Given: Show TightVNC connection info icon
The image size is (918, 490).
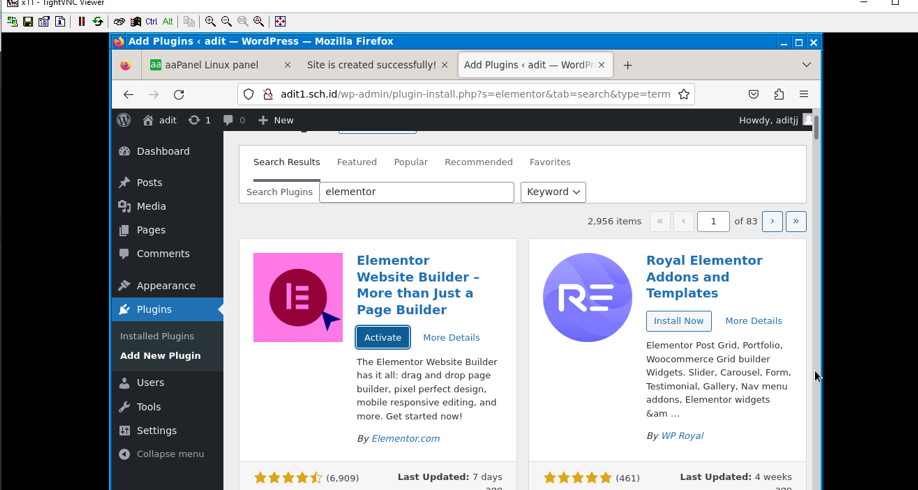Looking at the screenshot, I should (x=60, y=22).
